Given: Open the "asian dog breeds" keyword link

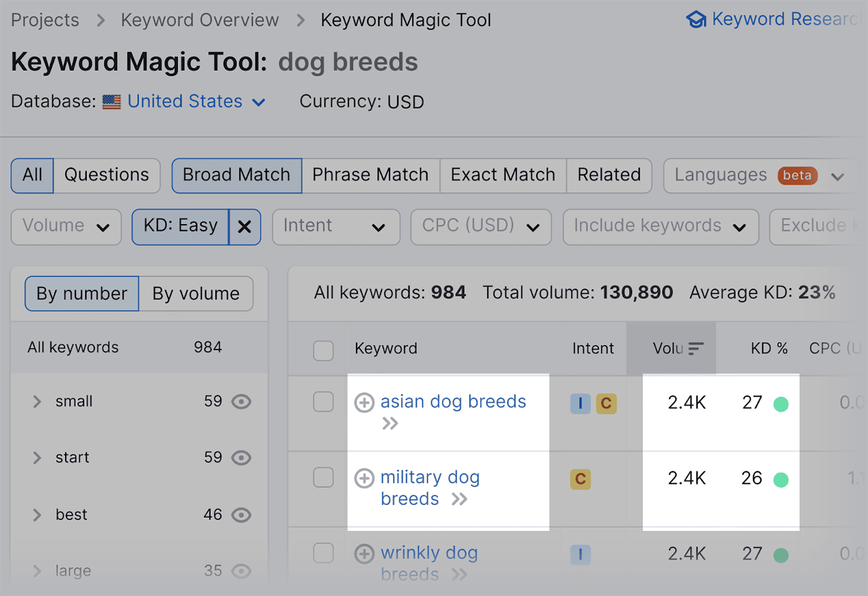Looking at the screenshot, I should [x=454, y=402].
